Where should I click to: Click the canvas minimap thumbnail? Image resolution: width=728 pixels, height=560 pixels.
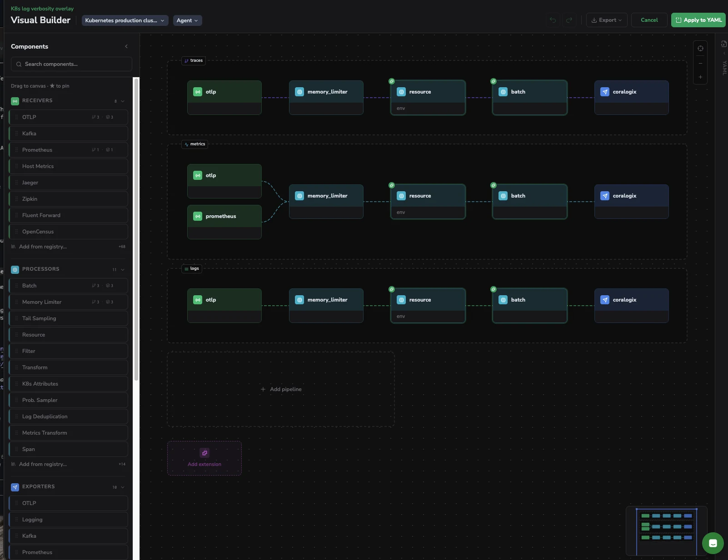[666, 531]
